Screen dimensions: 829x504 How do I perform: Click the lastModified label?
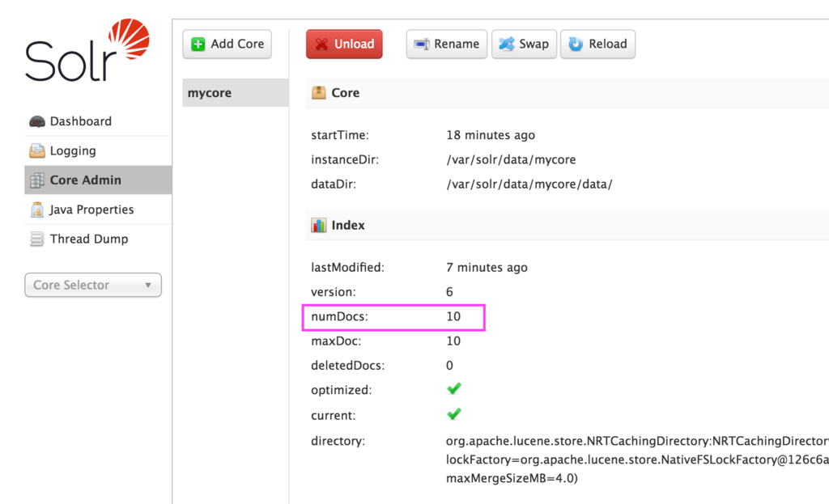(x=347, y=267)
